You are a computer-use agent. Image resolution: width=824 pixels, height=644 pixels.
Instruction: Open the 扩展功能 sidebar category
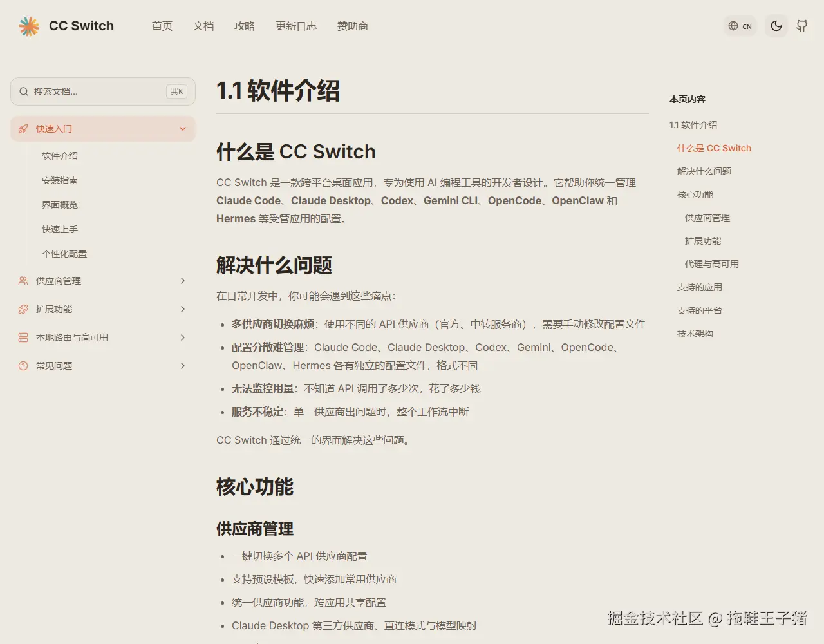tap(103, 309)
